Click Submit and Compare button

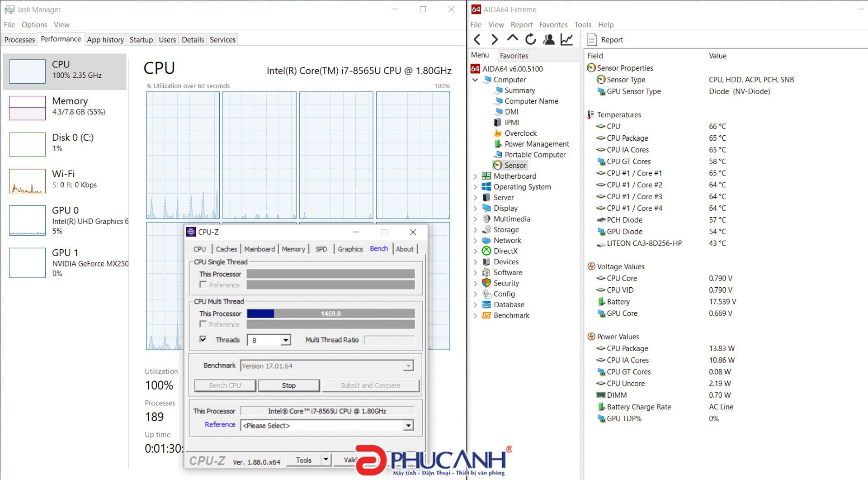click(x=370, y=385)
